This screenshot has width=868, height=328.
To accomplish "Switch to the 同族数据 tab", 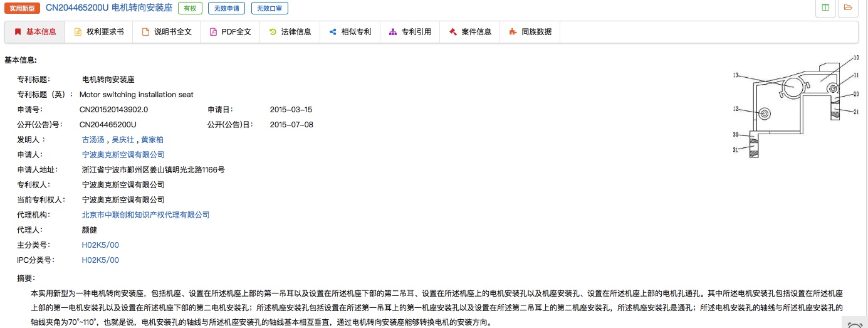I will click(x=530, y=32).
